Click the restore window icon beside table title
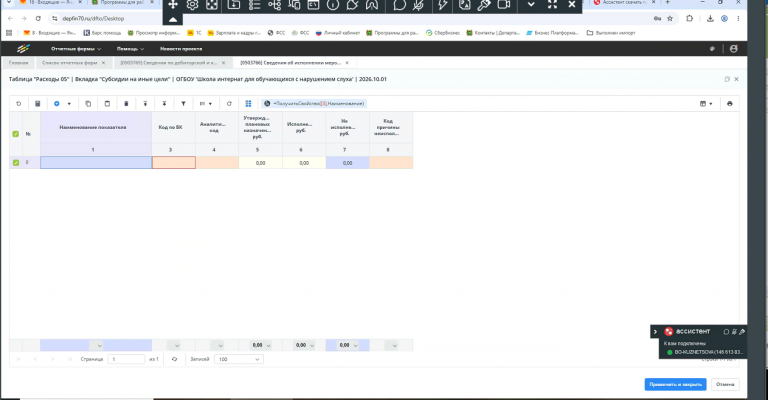 pos(727,79)
